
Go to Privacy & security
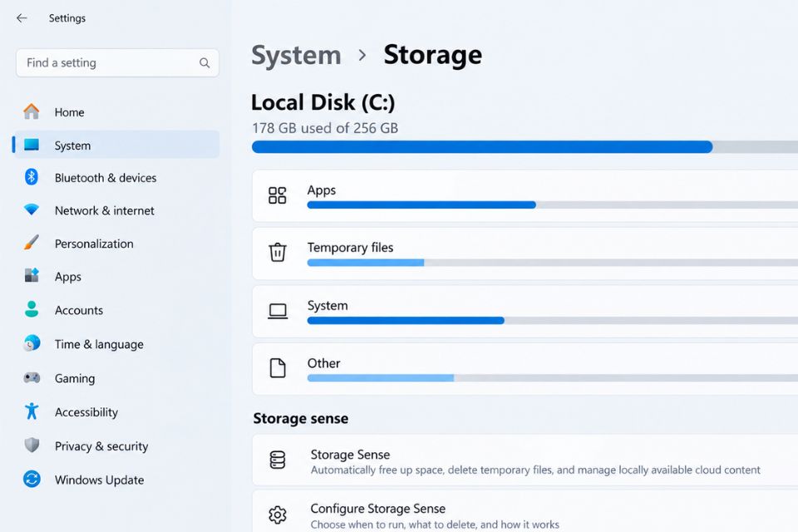[x=101, y=446]
